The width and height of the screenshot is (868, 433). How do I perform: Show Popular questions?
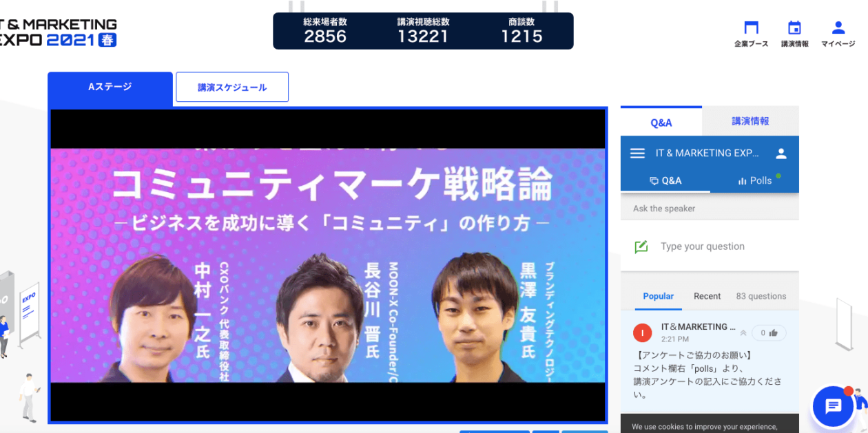click(x=659, y=296)
